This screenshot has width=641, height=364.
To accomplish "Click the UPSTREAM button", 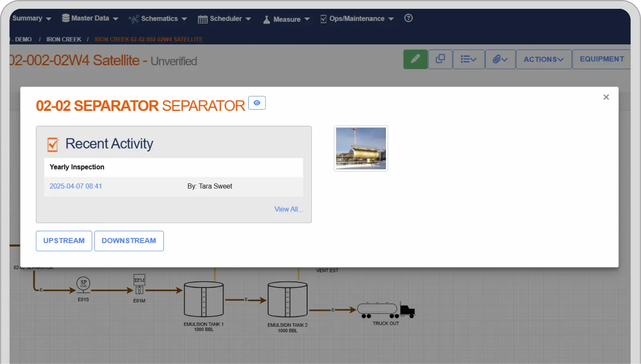I will tap(64, 241).
